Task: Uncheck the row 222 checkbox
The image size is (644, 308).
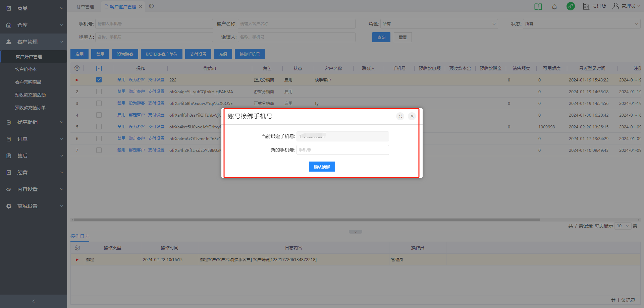Action: [99, 80]
